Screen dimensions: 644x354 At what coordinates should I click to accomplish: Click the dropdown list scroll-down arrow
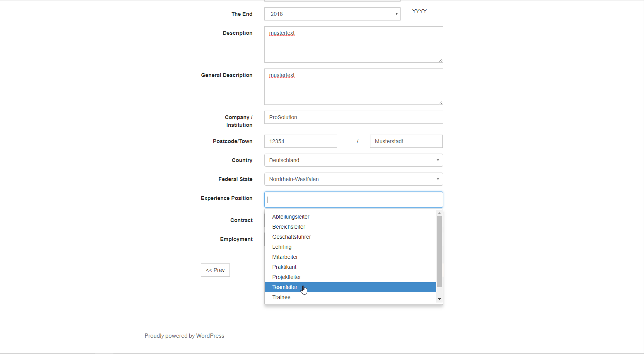point(439,299)
